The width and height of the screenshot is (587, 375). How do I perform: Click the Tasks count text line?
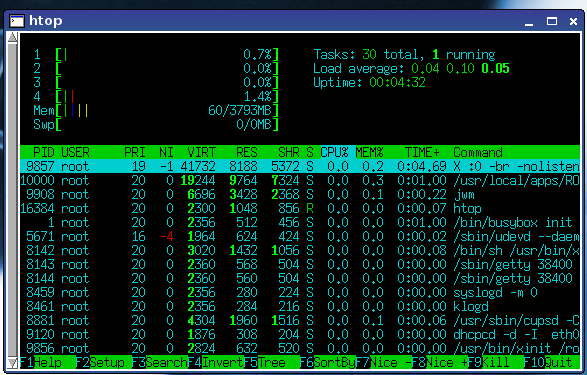(404, 55)
